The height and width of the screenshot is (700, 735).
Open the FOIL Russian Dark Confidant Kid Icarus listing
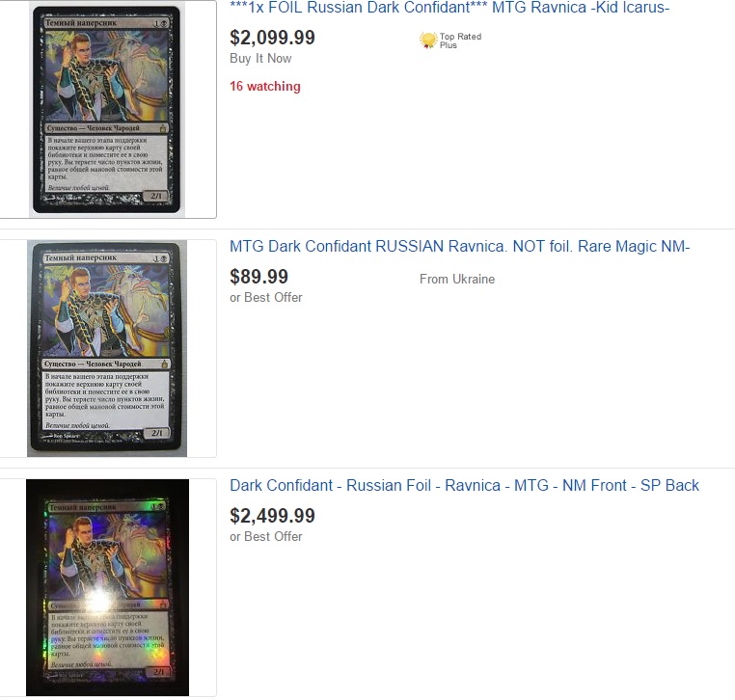click(x=449, y=8)
